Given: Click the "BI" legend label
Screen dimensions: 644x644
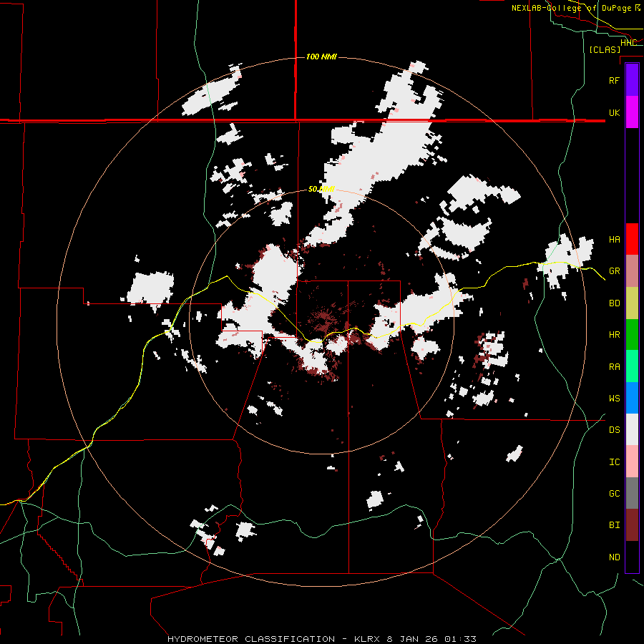Looking at the screenshot, I should pos(614,525).
